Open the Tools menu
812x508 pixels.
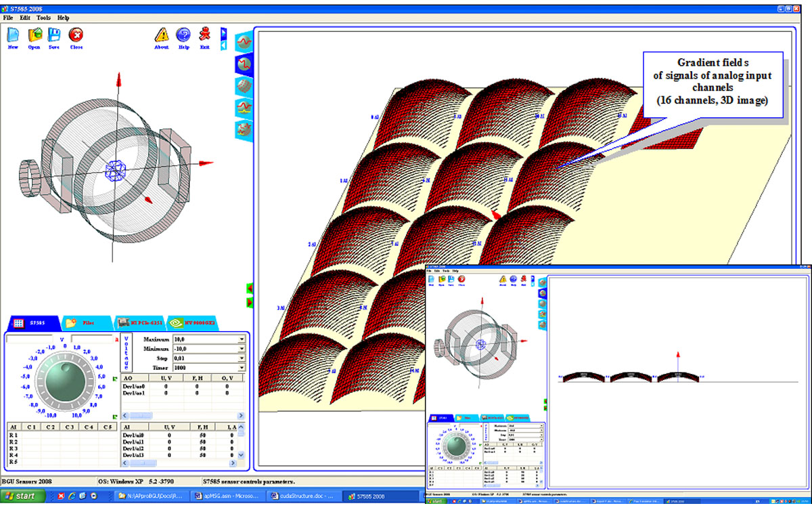pos(43,17)
